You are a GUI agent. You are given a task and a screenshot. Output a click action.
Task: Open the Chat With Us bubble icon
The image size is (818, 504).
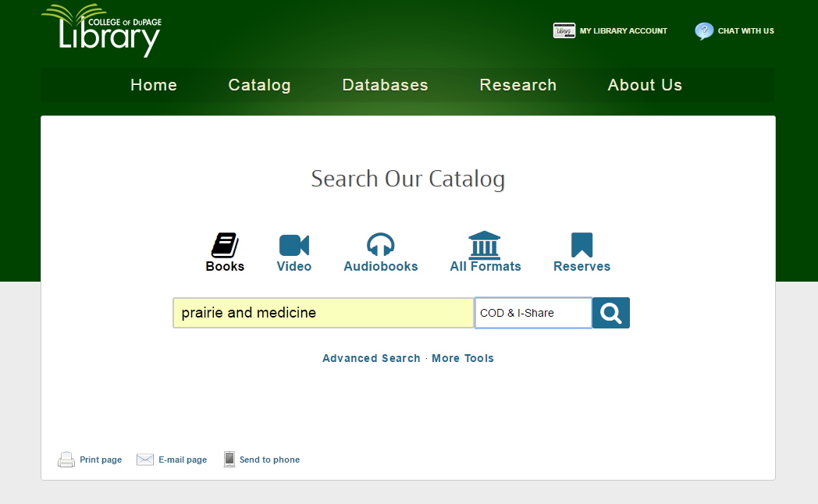coord(704,31)
